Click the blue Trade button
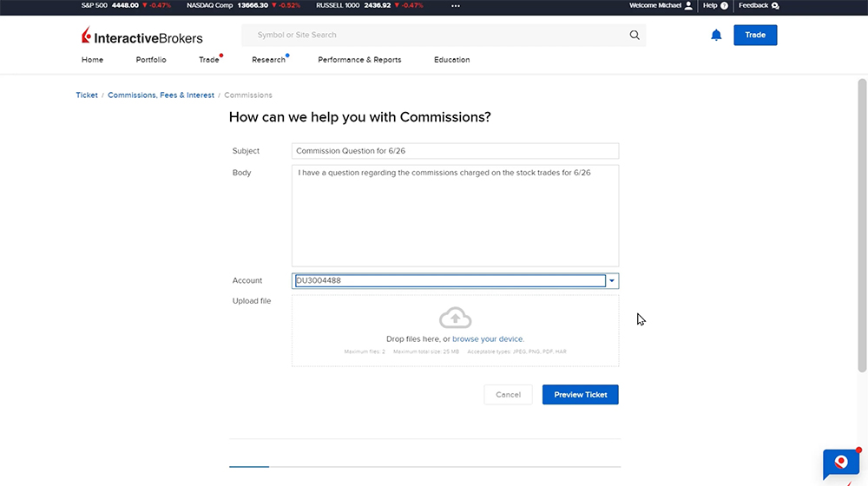This screenshot has width=868, height=486. tap(755, 36)
